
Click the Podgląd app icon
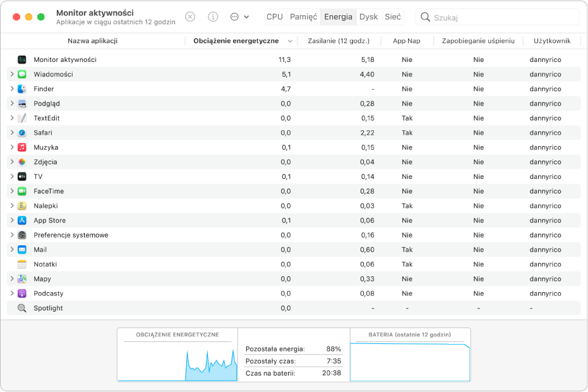click(x=22, y=103)
